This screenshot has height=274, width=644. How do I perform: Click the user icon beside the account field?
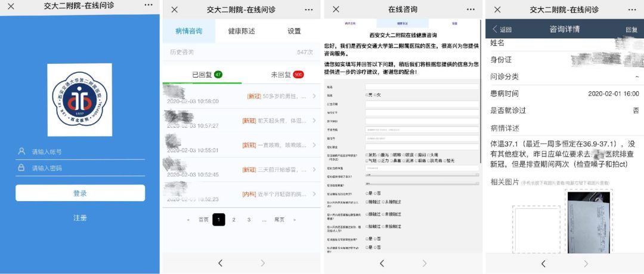click(x=21, y=152)
